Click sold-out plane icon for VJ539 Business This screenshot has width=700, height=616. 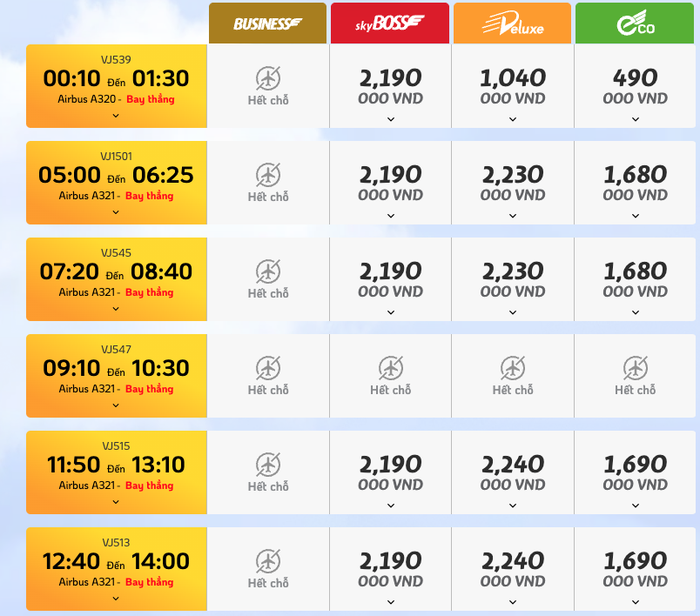(x=268, y=78)
